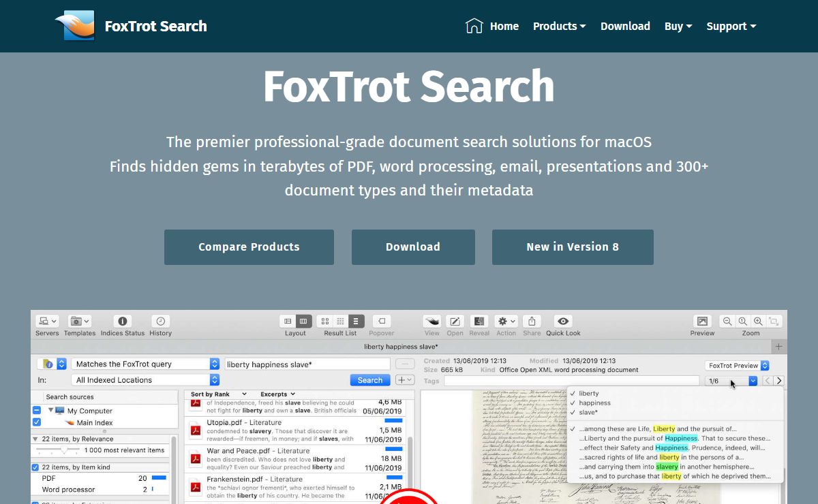
Task: Toggle the My Computer checkbox
Action: click(x=37, y=411)
